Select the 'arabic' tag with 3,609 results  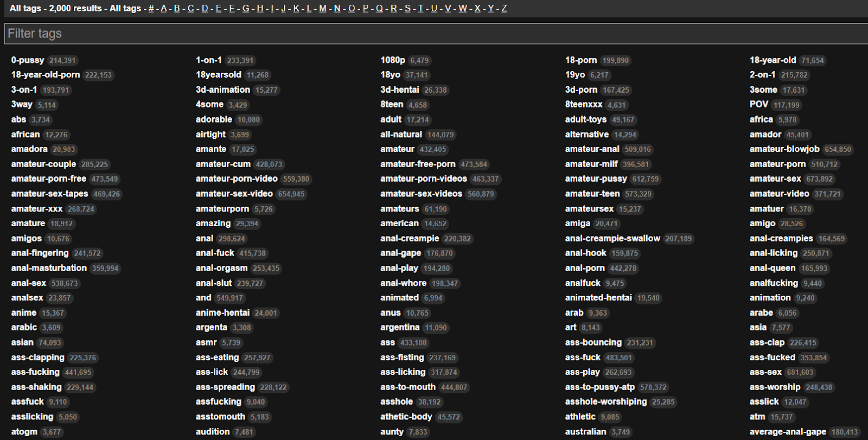click(24, 328)
